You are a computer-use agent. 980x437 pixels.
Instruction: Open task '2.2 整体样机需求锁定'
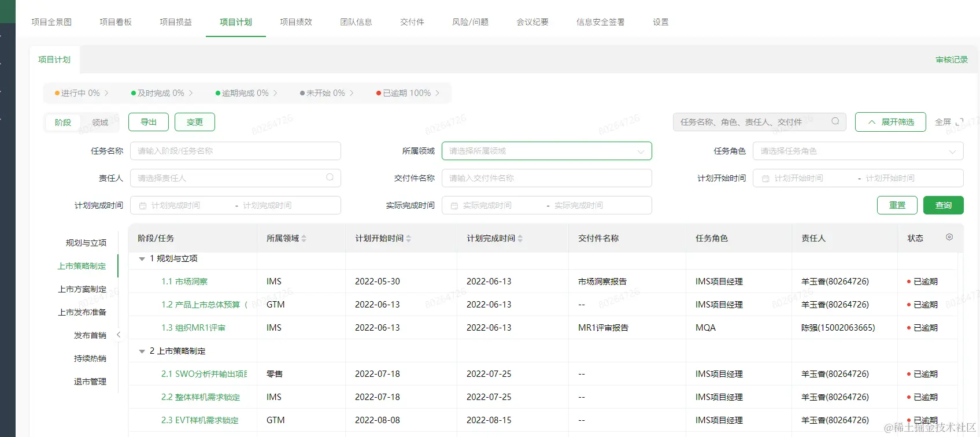(x=201, y=397)
